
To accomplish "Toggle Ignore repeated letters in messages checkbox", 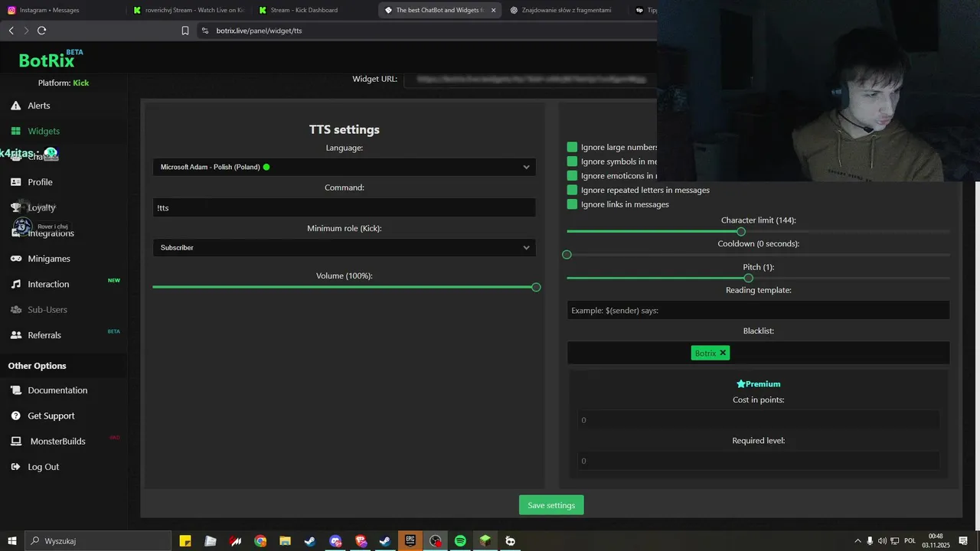I will tap(572, 190).
